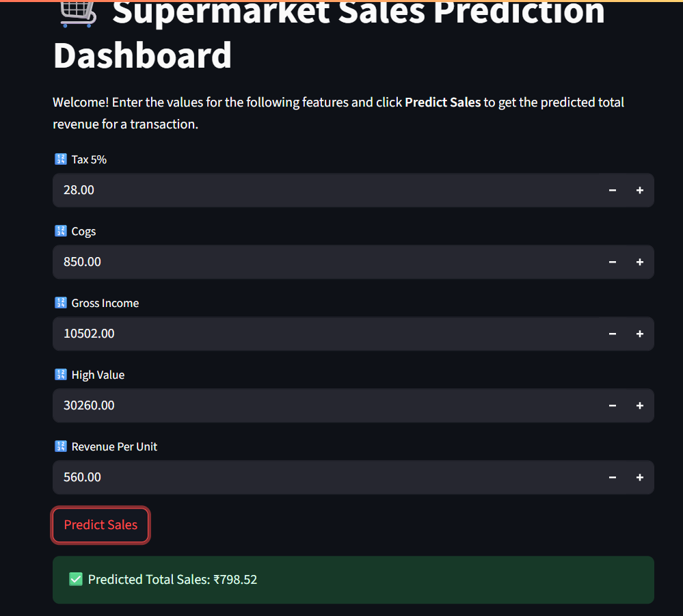This screenshot has height=616, width=683.
Task: Increase High Value with its plus control
Action: coord(639,405)
